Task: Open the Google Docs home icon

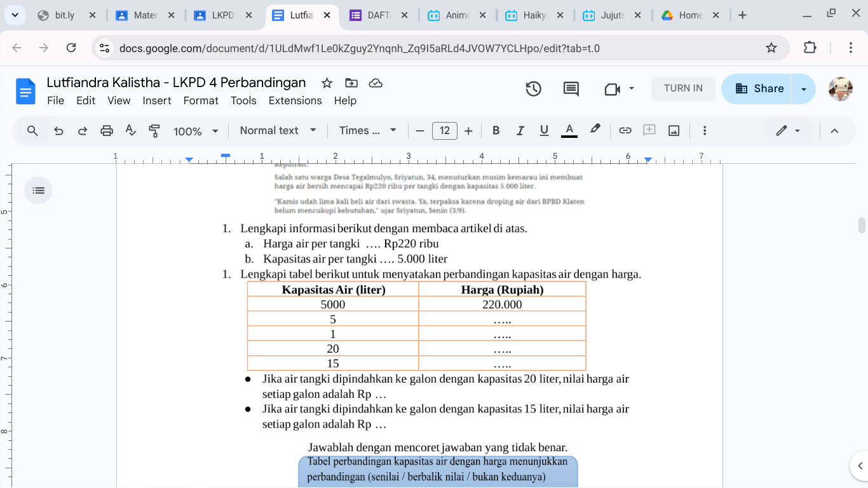Action: point(25,91)
